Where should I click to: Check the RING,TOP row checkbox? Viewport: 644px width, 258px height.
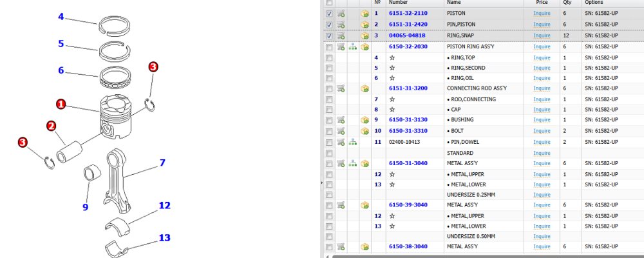(329, 58)
